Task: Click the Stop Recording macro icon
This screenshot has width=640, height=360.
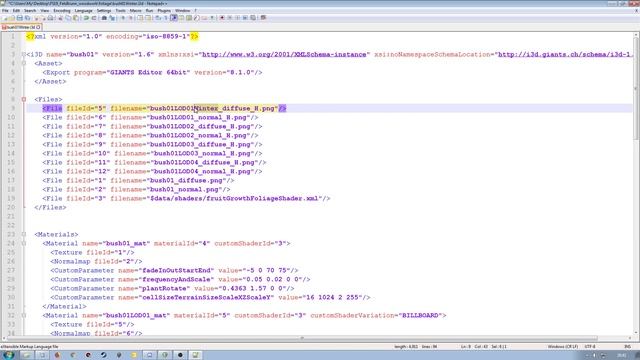Action: pos(229,18)
